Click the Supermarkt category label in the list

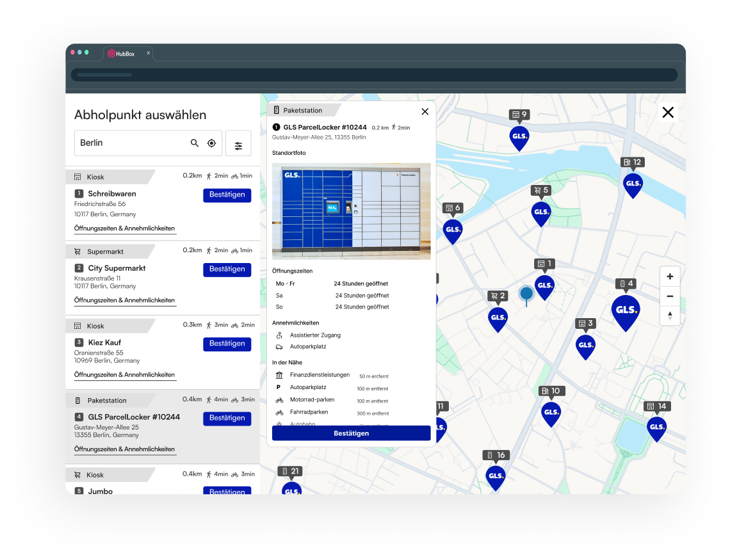point(105,252)
